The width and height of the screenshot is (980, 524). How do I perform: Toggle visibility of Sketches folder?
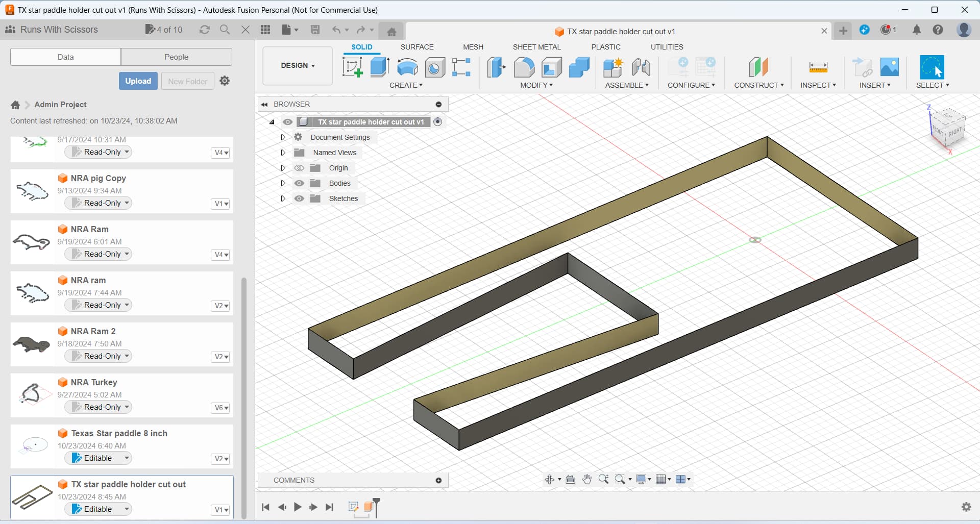(299, 198)
